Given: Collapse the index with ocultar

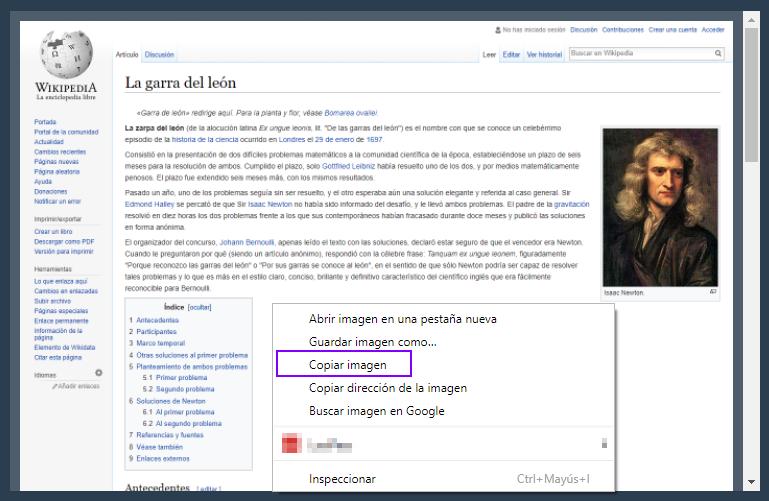Looking at the screenshot, I should pos(200,307).
